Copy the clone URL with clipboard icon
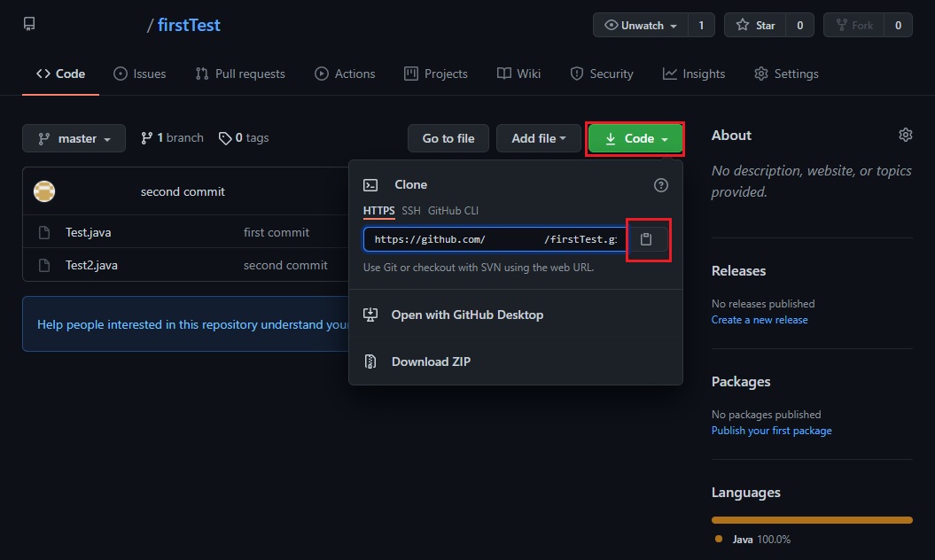This screenshot has height=560, width=935. pyautogui.click(x=646, y=239)
